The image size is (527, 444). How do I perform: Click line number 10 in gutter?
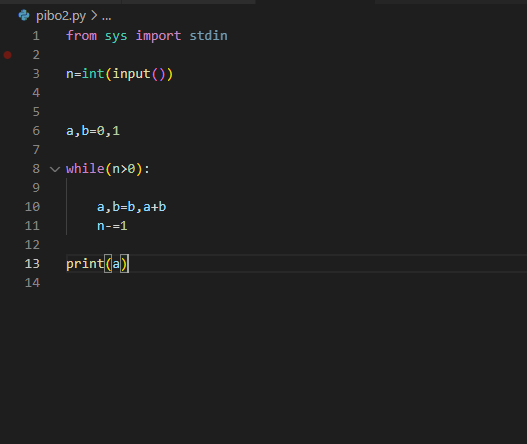pos(32,207)
